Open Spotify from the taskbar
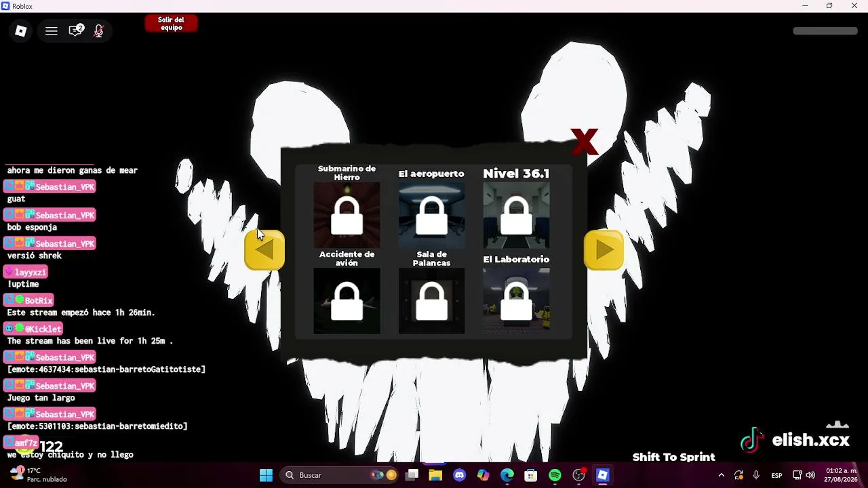Image resolution: width=868 pixels, height=488 pixels. click(x=555, y=475)
